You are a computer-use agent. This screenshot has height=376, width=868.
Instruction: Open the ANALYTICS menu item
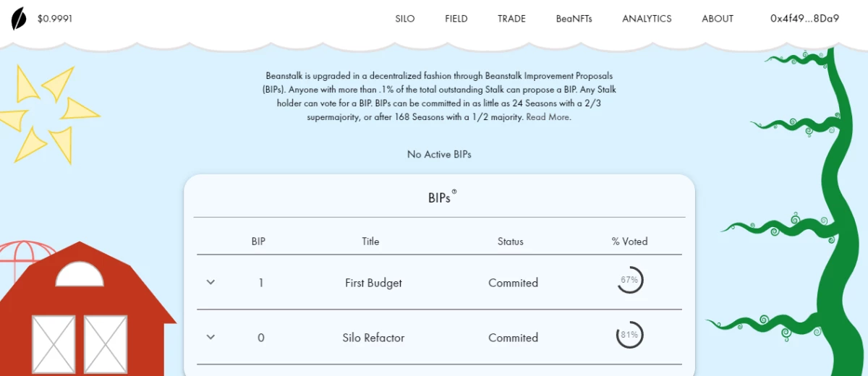point(647,19)
